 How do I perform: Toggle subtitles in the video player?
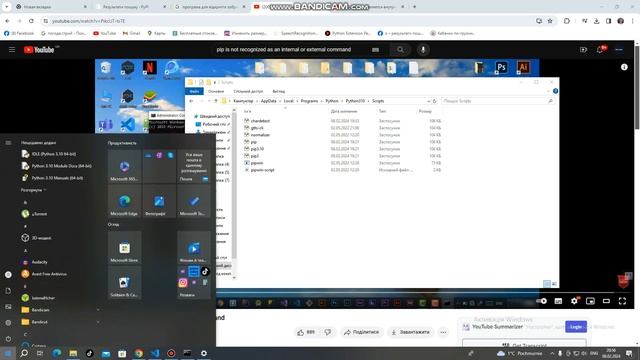(x=558, y=301)
